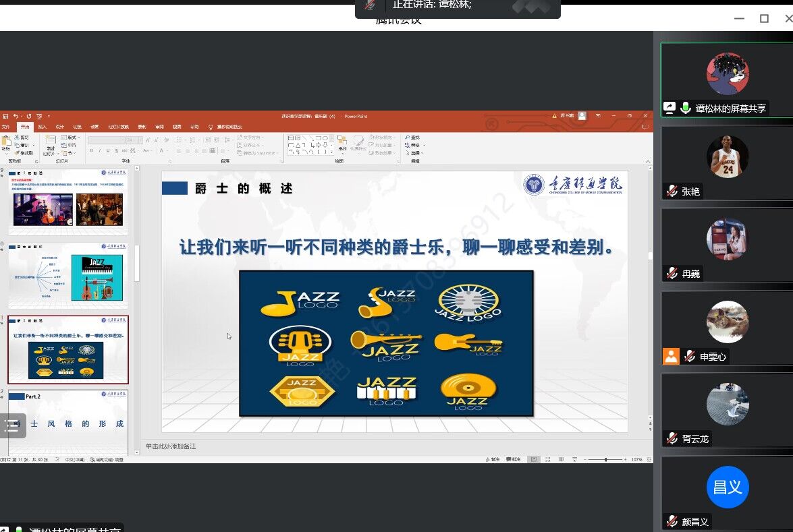Switch to Slide Sorter view icon
This screenshot has width=793, height=532.
(x=546, y=459)
